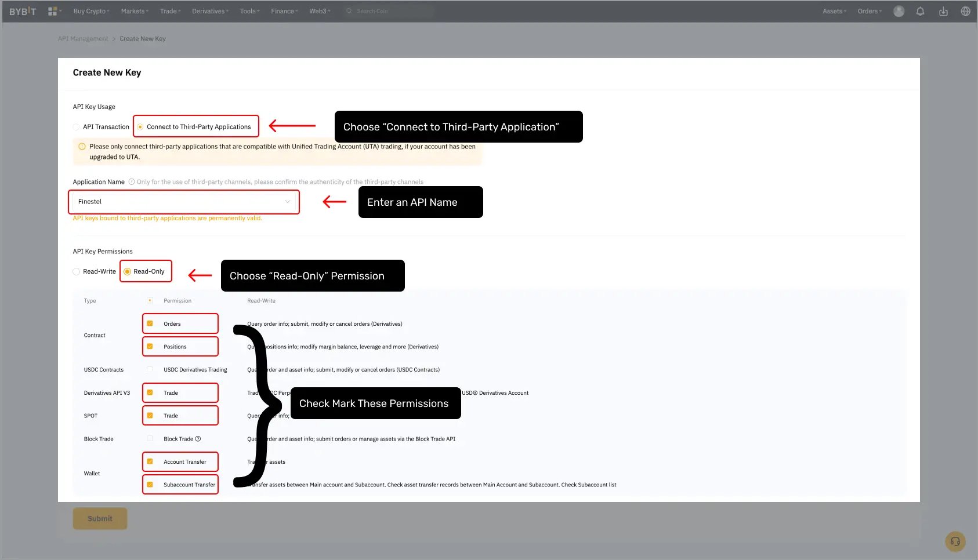The width and height of the screenshot is (978, 560).
Task: Open the user profile avatar
Action: (899, 11)
